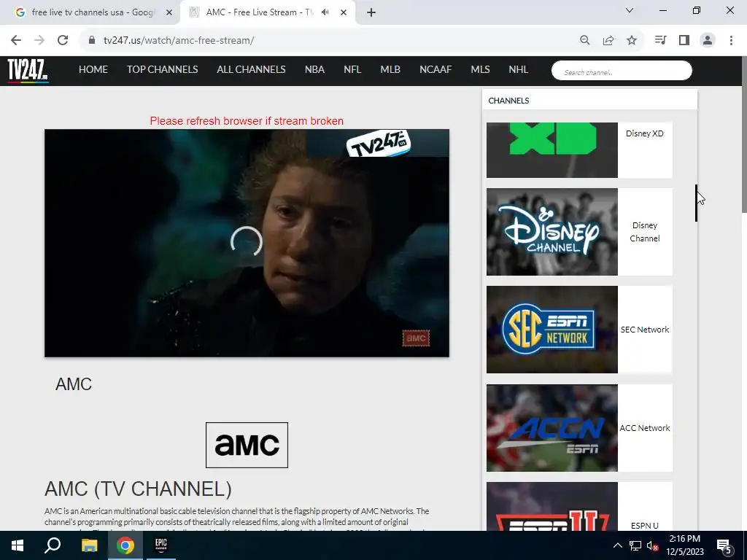Click 'Please refresh browser if stream broken' text
The width and height of the screenshot is (747, 560).
pyautogui.click(x=247, y=121)
